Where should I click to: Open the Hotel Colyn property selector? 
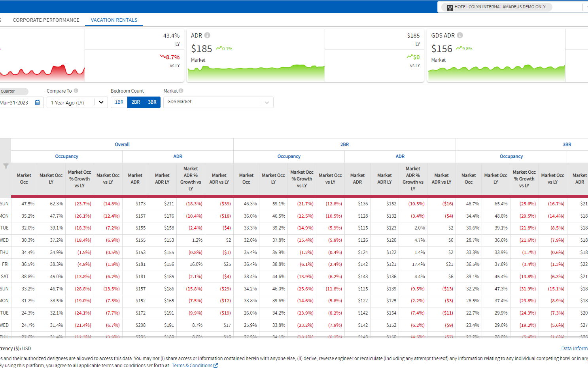tap(500, 7)
